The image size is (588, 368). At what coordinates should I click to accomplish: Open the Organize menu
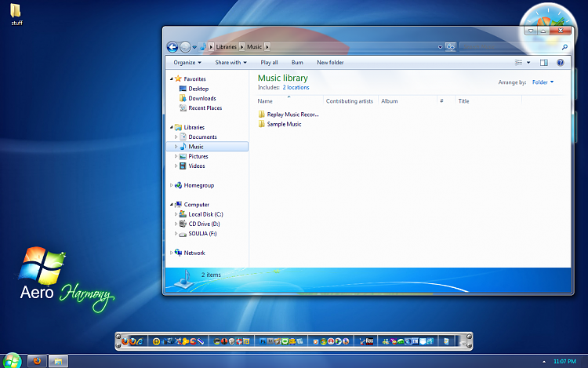pyautogui.click(x=187, y=63)
